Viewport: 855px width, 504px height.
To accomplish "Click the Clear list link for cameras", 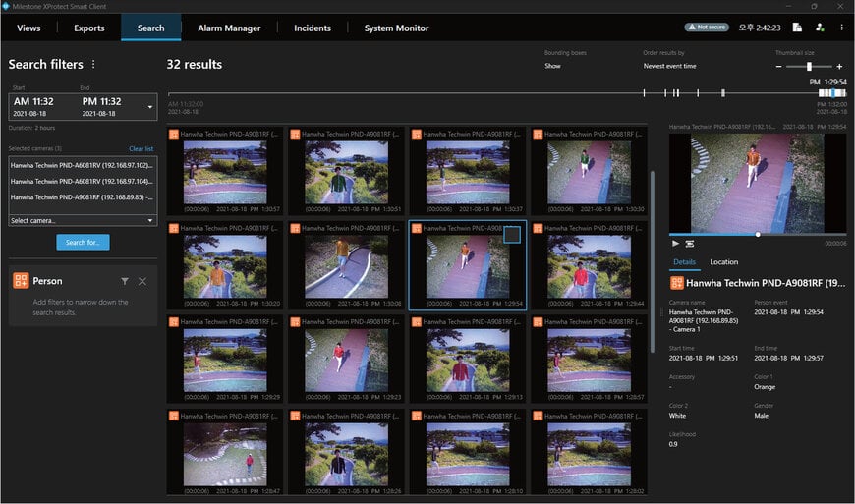I will (142, 148).
